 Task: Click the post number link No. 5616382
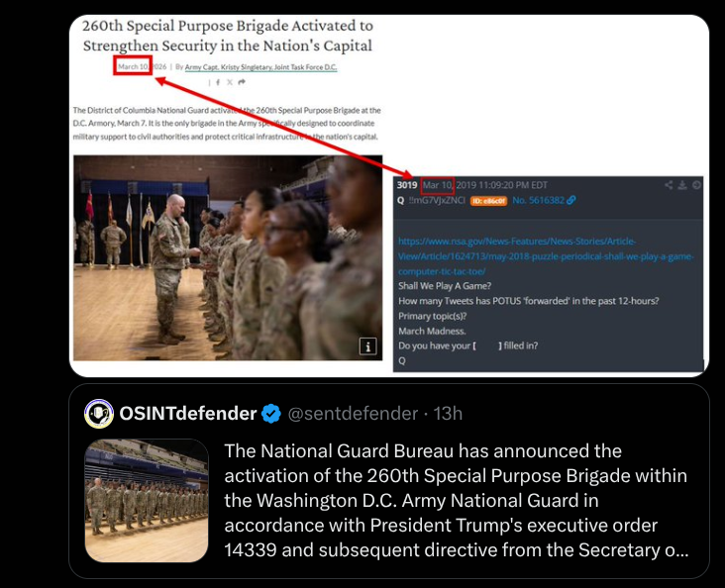538,200
